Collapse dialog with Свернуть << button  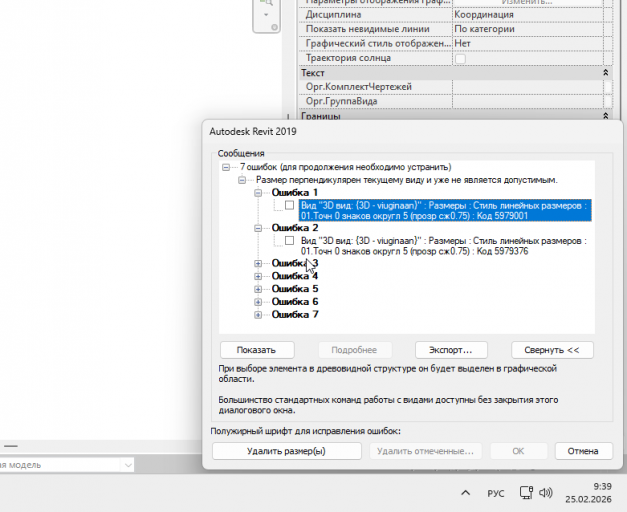[552, 350]
